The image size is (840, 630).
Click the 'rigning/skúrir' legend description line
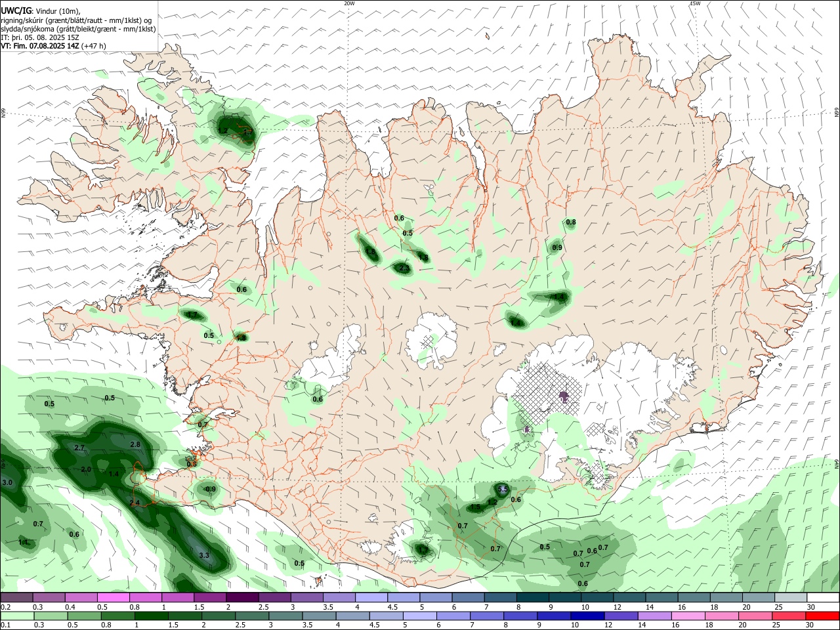(x=76, y=20)
